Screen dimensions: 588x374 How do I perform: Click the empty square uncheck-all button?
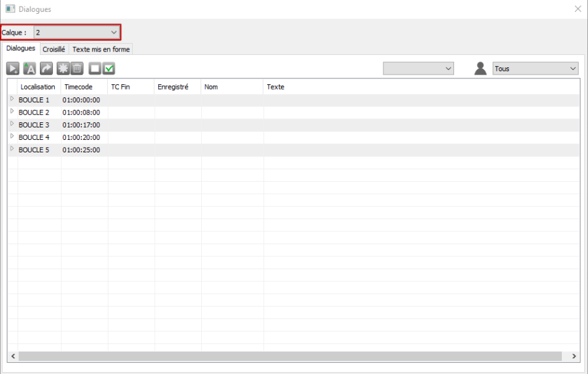(x=95, y=69)
